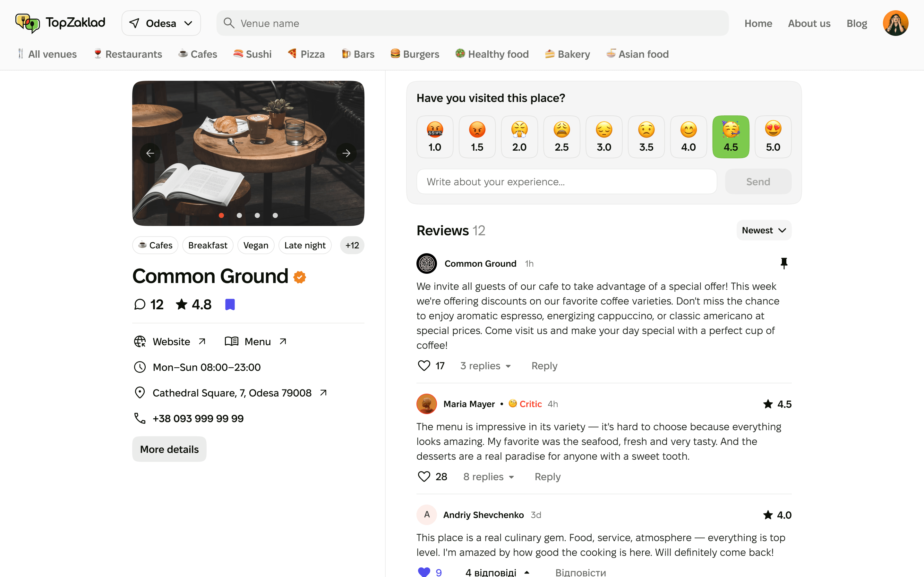Show next photo with right arrow

pyautogui.click(x=346, y=153)
